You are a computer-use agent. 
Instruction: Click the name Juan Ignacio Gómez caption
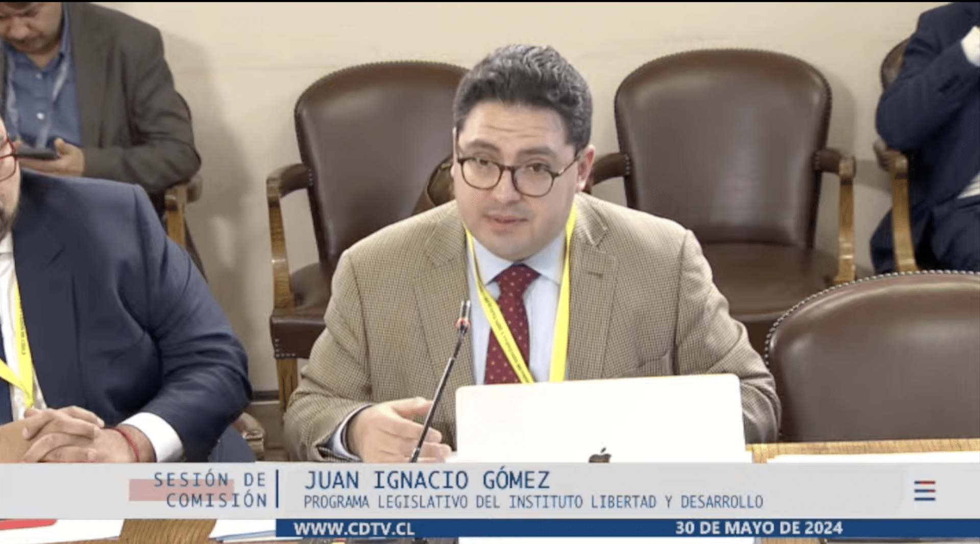[427, 481]
